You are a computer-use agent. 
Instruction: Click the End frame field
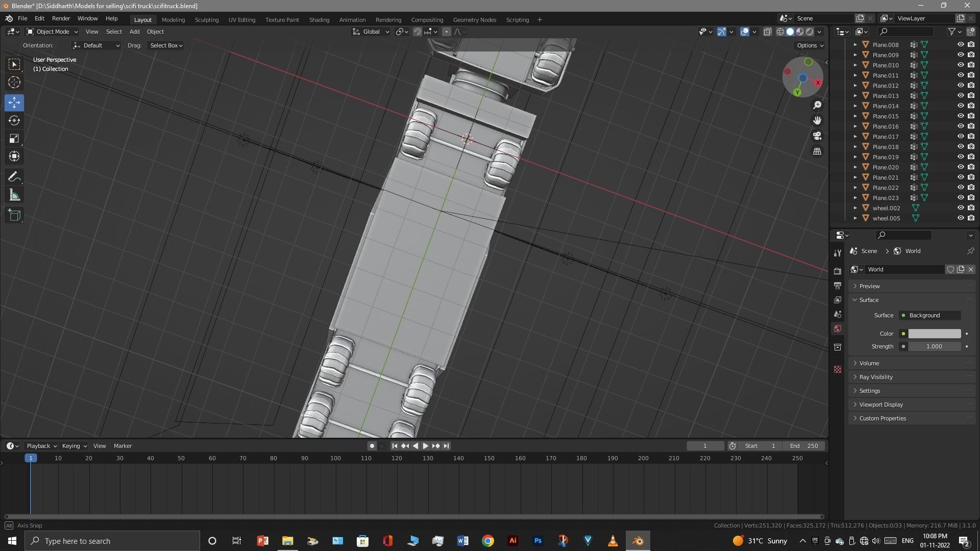pos(804,446)
